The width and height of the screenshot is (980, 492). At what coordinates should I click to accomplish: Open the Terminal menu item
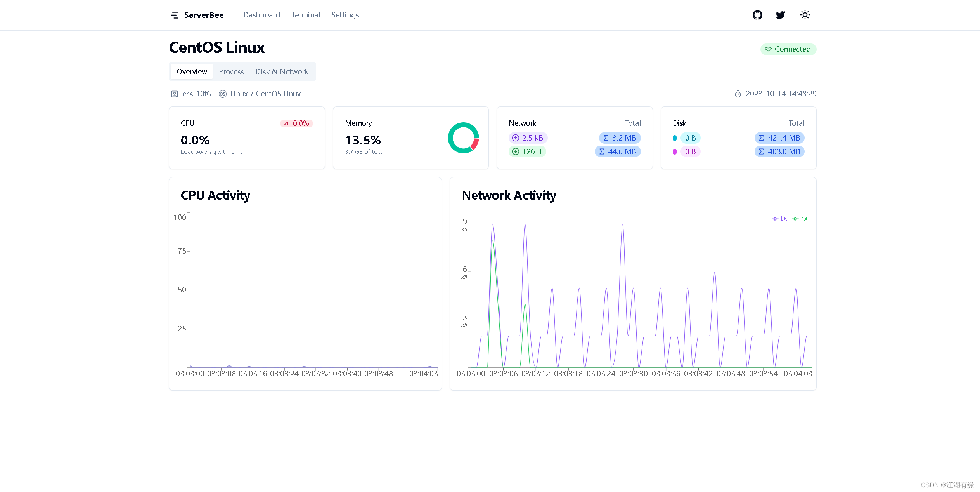(306, 15)
